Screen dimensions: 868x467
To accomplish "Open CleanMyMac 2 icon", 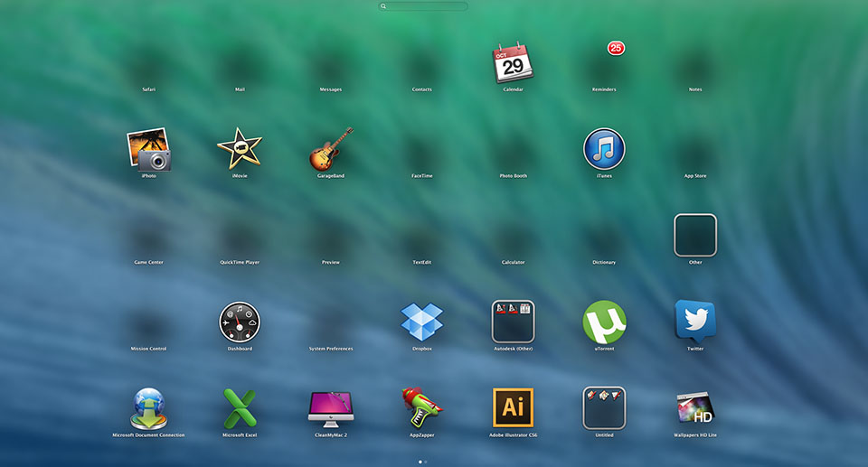I will [x=331, y=409].
